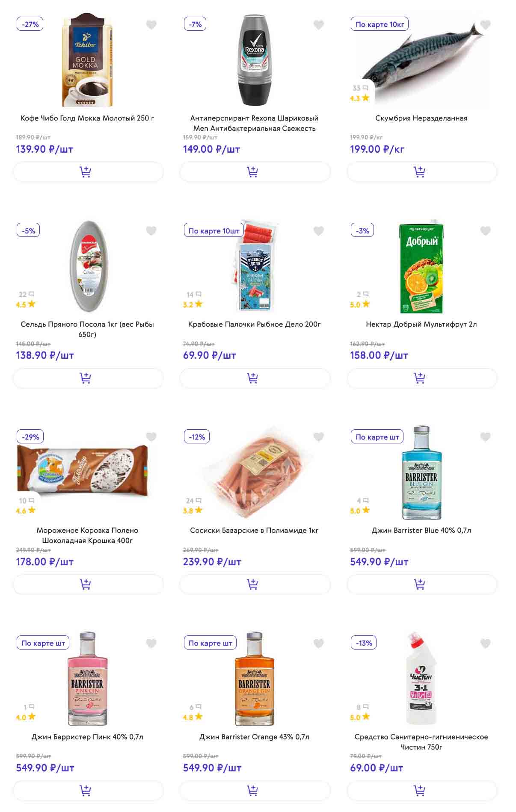Viewport: 516px width, 812px height.
Task: Open the 33 reviews for Скумбрия
Action: tap(360, 88)
